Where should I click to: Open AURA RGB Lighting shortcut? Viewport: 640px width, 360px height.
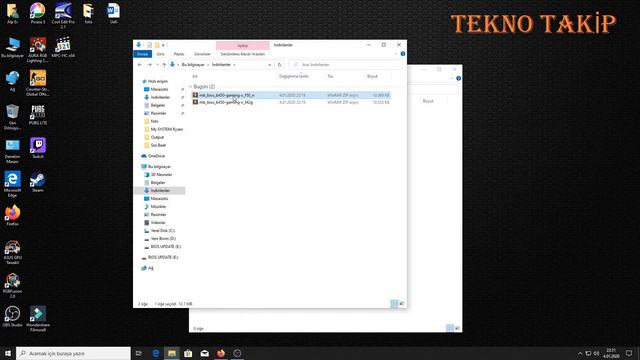(38, 50)
